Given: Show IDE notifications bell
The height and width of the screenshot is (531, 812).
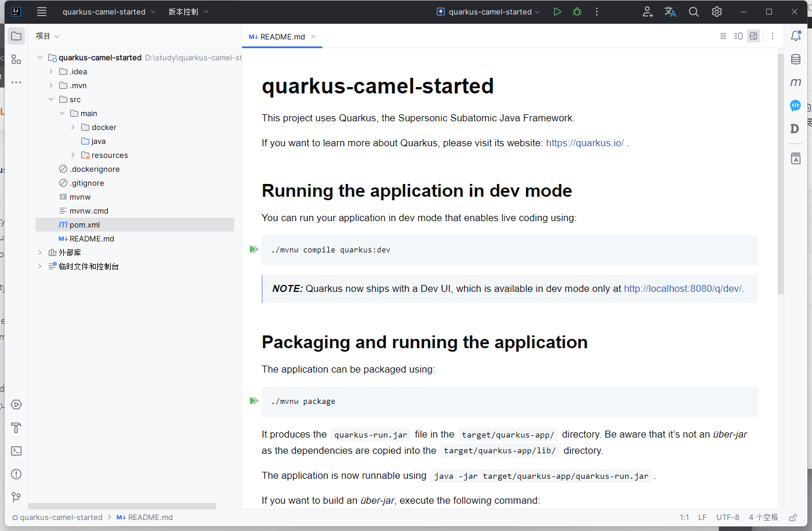Looking at the screenshot, I should (796, 36).
